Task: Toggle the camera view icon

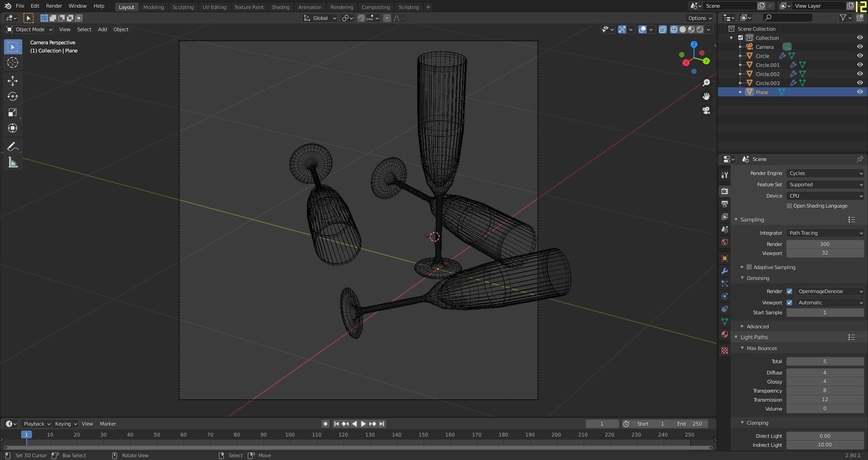Action: point(706,110)
